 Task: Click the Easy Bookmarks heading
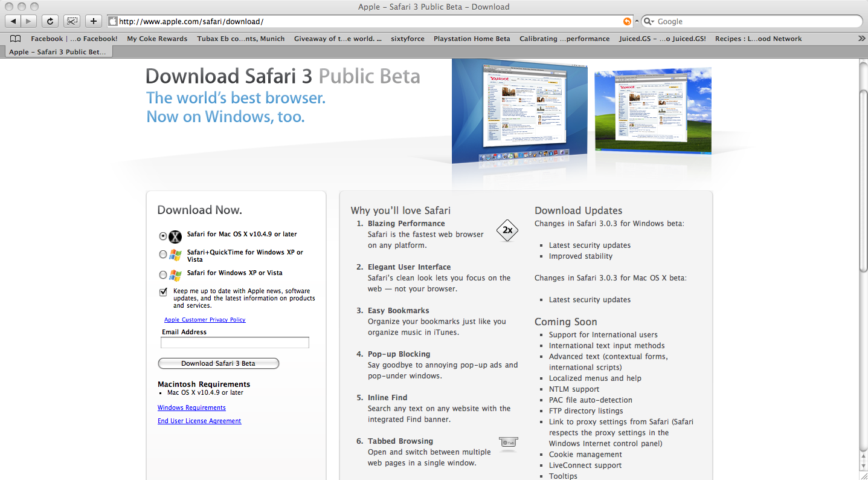(399, 311)
